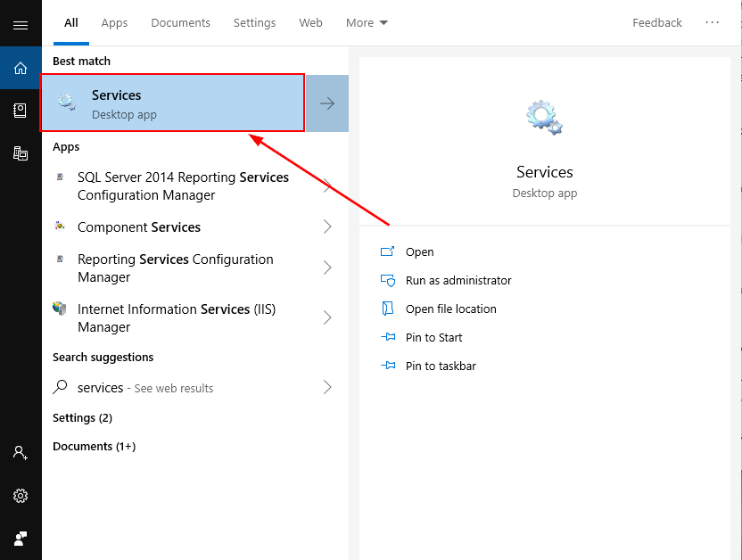The width and height of the screenshot is (742, 560).
Task: Click the SQL Server 2014 Reporting Services icon
Action: (60, 177)
